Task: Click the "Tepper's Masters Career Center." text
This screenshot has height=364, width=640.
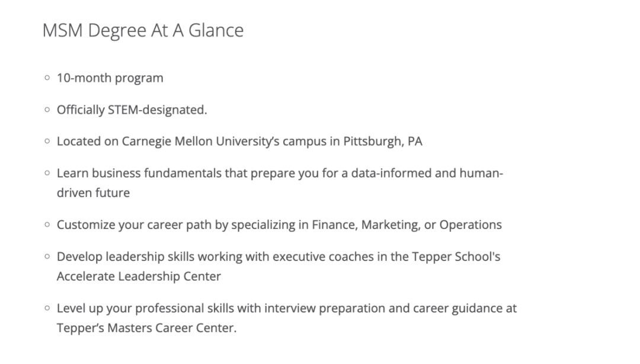Action: [x=146, y=328]
